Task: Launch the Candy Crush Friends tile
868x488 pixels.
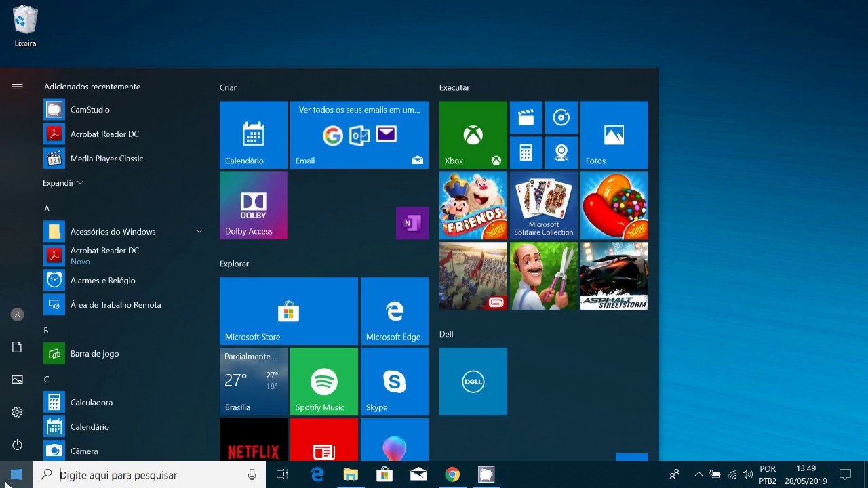Action: point(473,205)
